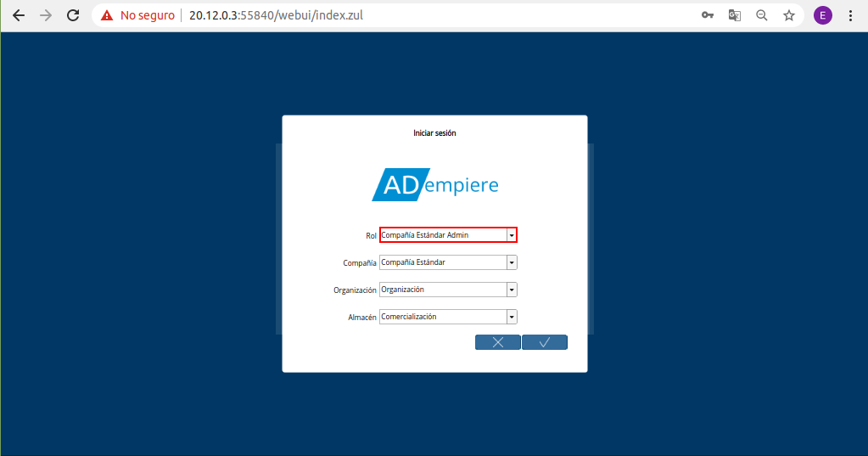Viewport: 868px width, 456px height.
Task: Expand the Compañía dropdown arrow
Action: click(512, 262)
